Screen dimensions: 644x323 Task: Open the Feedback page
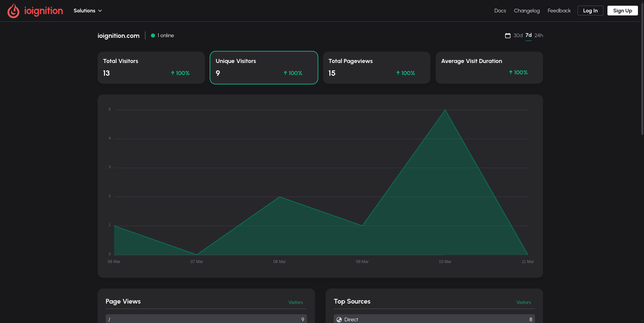(559, 10)
